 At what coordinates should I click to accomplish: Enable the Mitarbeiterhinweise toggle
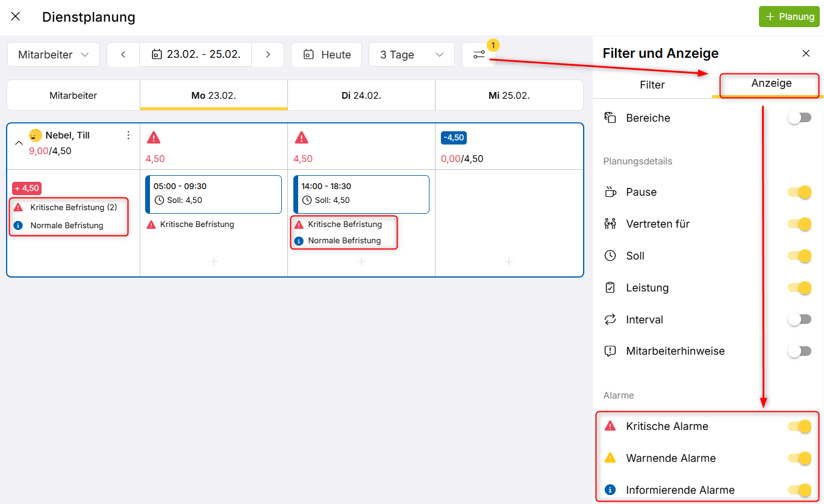coord(799,351)
